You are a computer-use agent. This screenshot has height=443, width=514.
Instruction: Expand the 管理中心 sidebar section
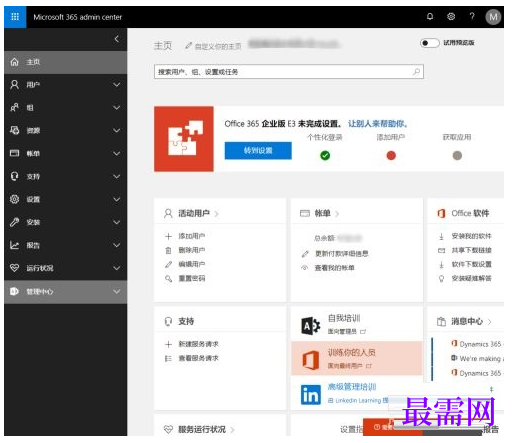pos(65,292)
